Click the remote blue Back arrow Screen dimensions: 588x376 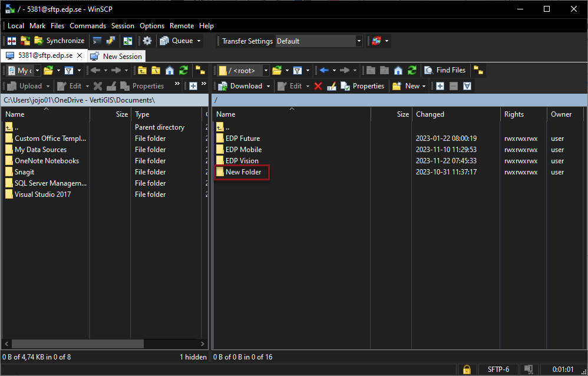click(324, 71)
